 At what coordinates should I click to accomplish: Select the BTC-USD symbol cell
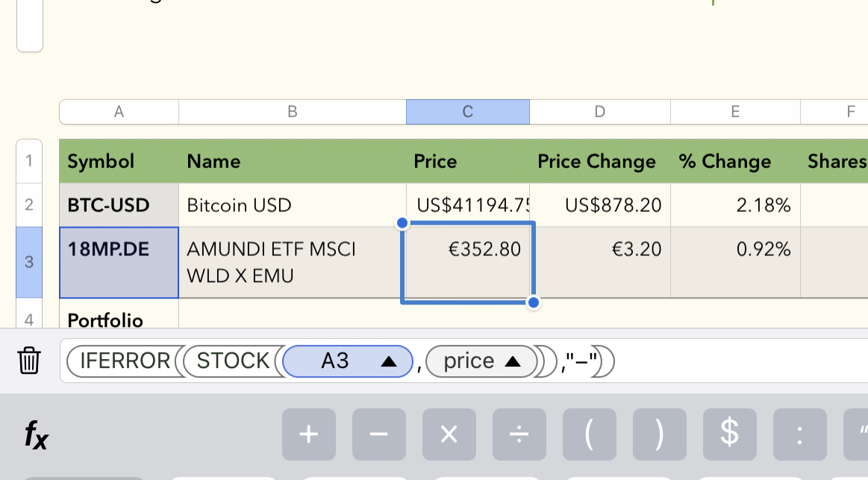coord(119,205)
